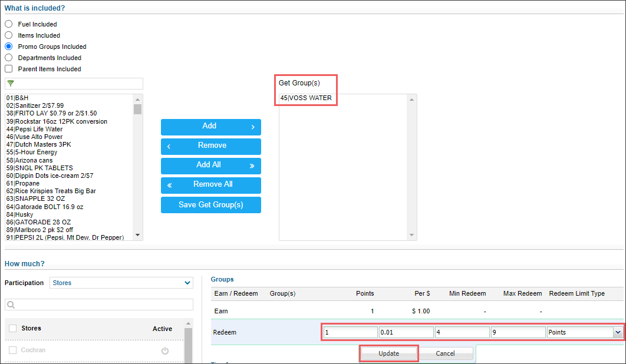Click scroll down arrow of promo groups list
The height and width of the screenshot is (364, 626).
pos(138,235)
